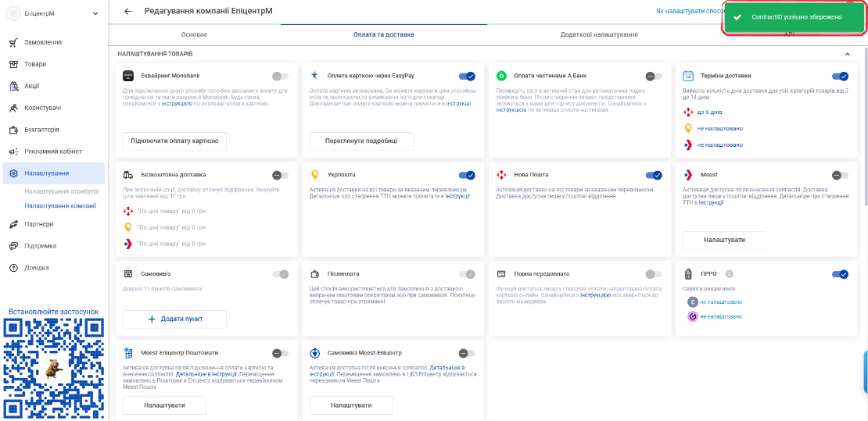Viewport: 868px width, 421px height.
Task: Toggle the Самовивіз Meest-Епіцентр switch
Action: click(467, 353)
